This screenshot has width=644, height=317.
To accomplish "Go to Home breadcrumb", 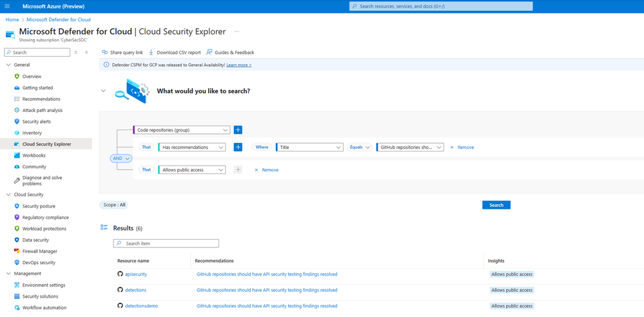I will click(x=12, y=19).
